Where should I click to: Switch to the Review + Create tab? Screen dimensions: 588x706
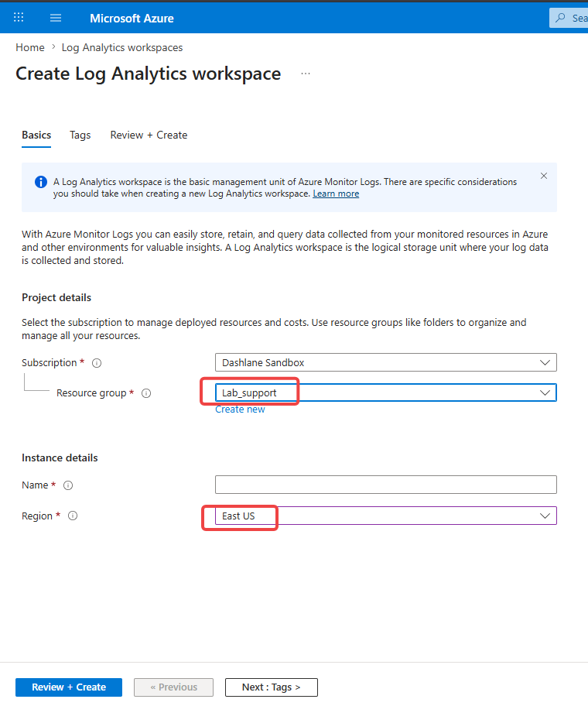point(149,135)
